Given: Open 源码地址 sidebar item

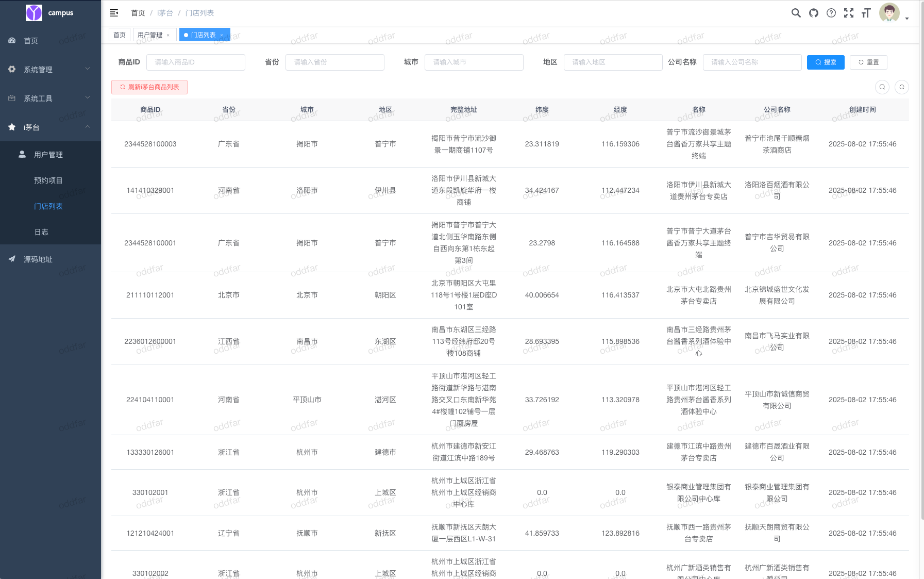Looking at the screenshot, I should point(51,259).
